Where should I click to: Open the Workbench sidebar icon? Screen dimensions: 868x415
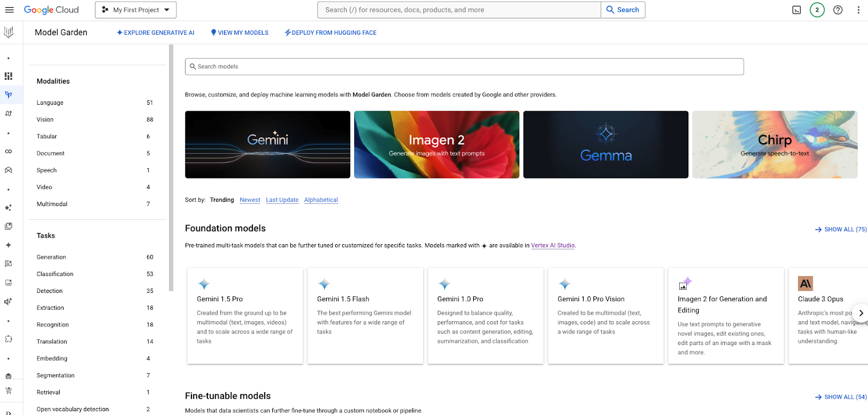pyautogui.click(x=8, y=170)
